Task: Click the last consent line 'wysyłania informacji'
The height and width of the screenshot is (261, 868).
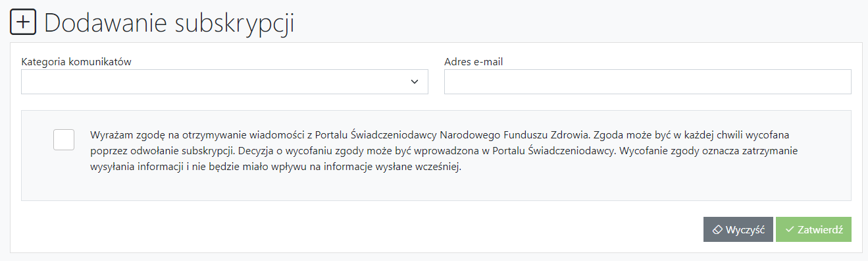Action: 276,167
